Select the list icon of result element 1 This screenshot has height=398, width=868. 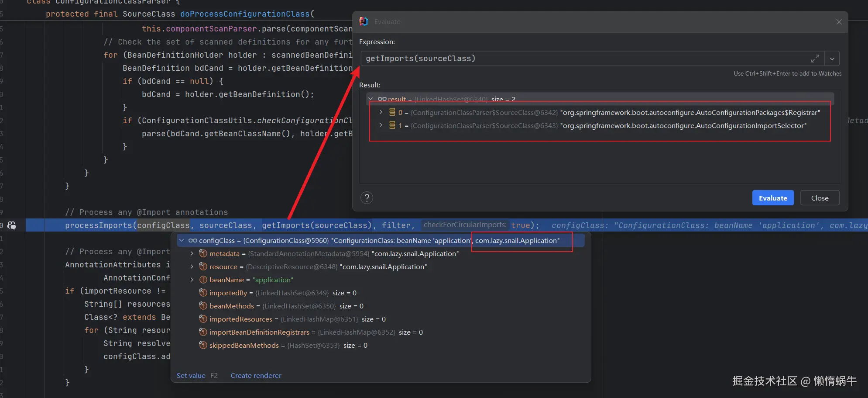(392, 125)
